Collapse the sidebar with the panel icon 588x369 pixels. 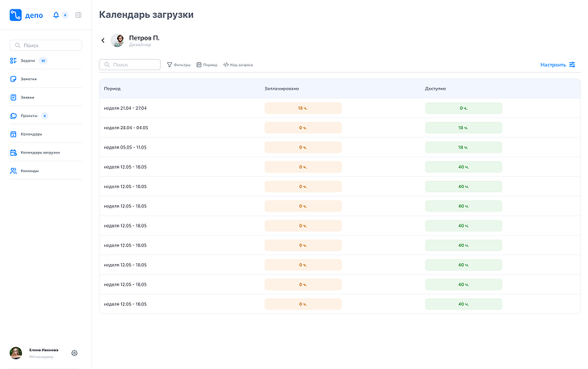click(x=78, y=15)
